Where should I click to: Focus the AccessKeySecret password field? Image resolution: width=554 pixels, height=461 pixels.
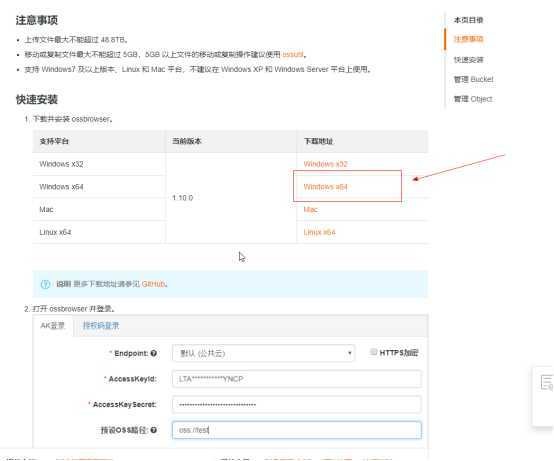[297, 404]
